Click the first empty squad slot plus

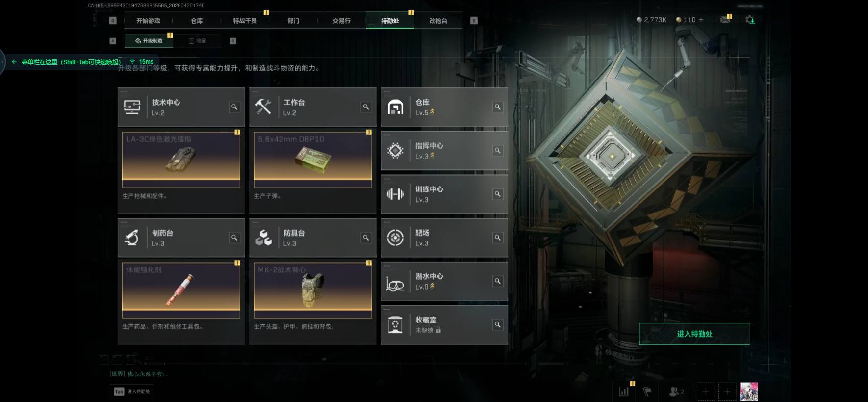point(705,391)
